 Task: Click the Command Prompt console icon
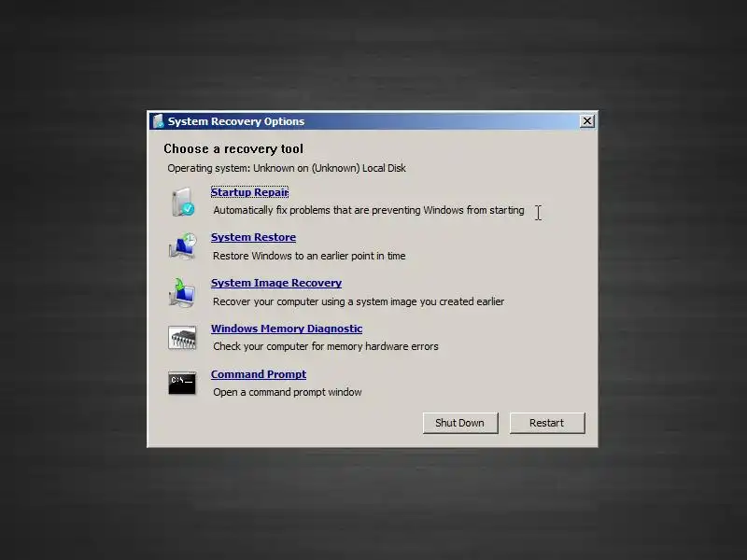182,384
